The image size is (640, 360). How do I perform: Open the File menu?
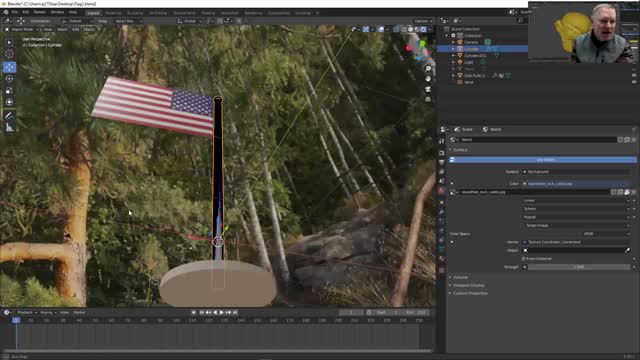[15, 12]
